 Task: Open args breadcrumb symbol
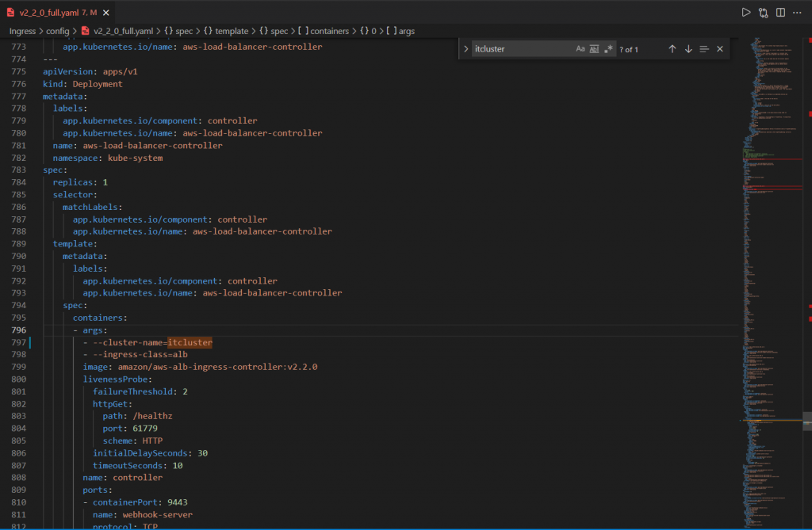click(400, 31)
